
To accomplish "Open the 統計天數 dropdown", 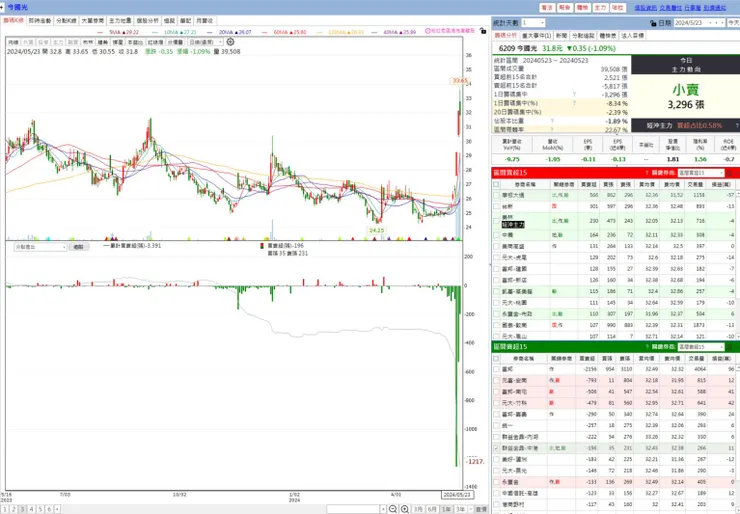I will 533,23.
